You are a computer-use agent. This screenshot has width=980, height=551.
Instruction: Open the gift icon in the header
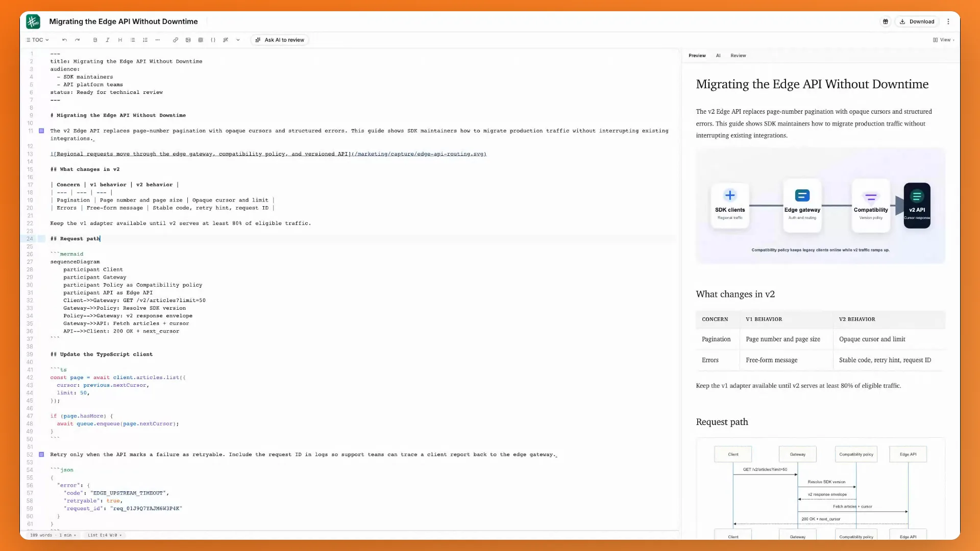(886, 21)
